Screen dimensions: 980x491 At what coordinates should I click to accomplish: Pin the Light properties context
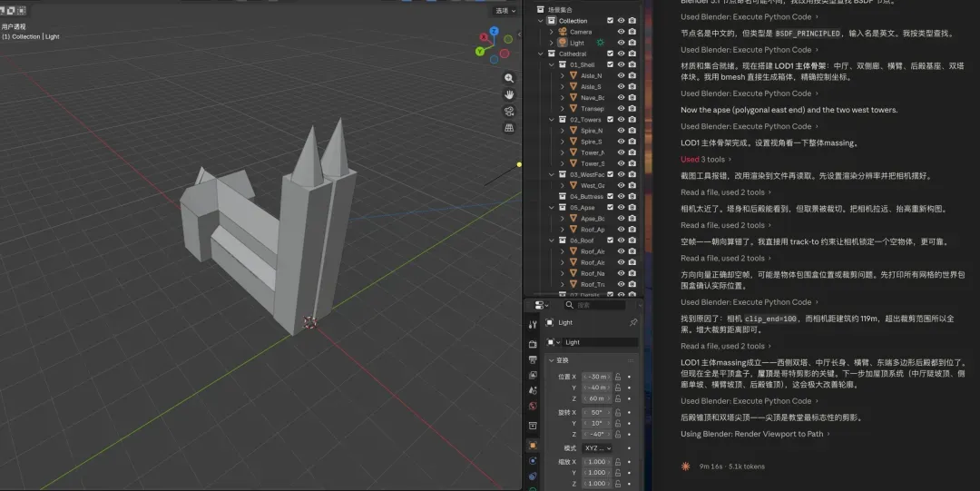click(x=632, y=323)
